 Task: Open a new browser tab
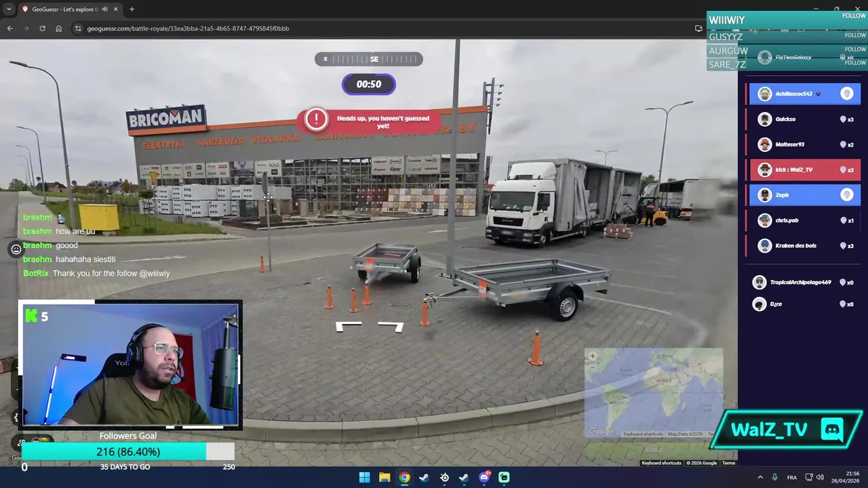coord(132,9)
